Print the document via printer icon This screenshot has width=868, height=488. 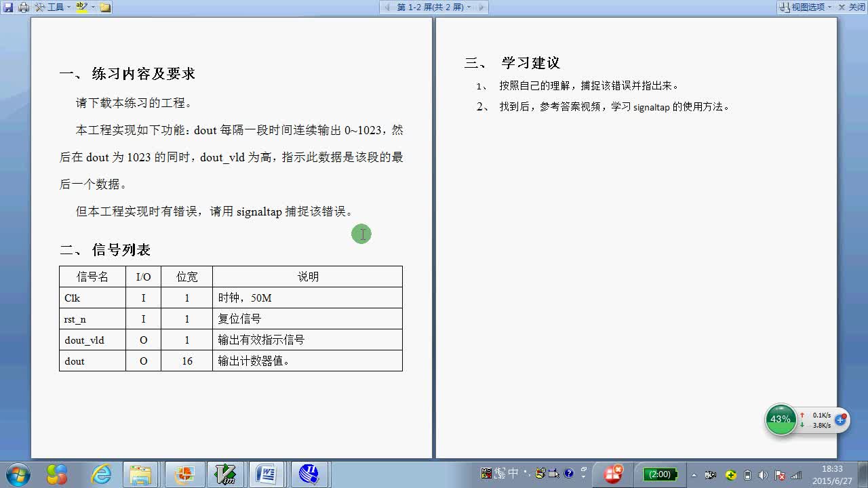click(24, 7)
